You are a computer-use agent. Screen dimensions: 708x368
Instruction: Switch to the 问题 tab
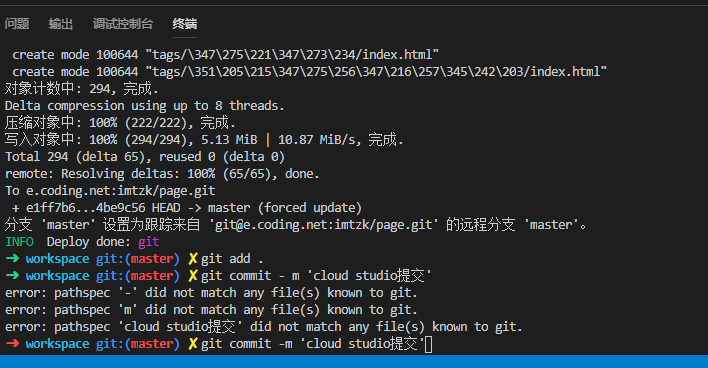[x=17, y=23]
